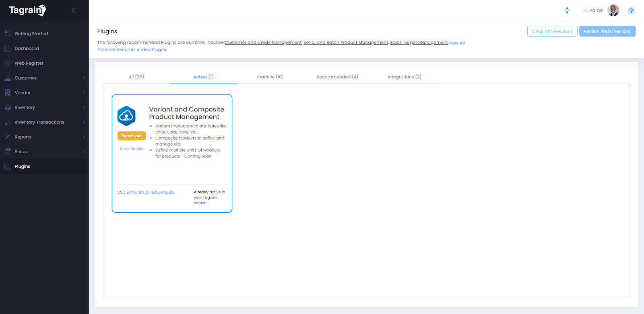Click the USD 9/month billed annualy price
This screenshot has height=314, width=644.
point(146,193)
